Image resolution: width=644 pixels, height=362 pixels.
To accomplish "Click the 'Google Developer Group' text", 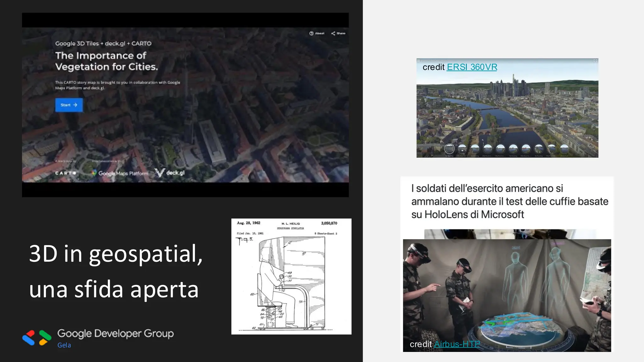I will pos(115,333).
